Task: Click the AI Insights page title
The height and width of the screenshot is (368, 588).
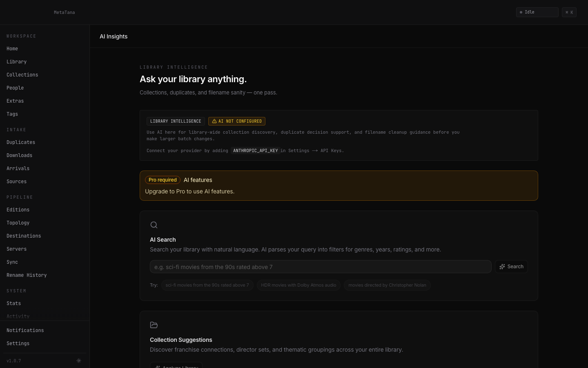Action: coord(114,36)
